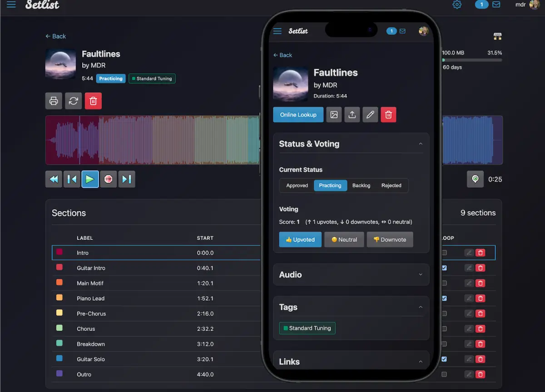Open the hamburger menu on the phone
545x392 pixels.
[277, 31]
